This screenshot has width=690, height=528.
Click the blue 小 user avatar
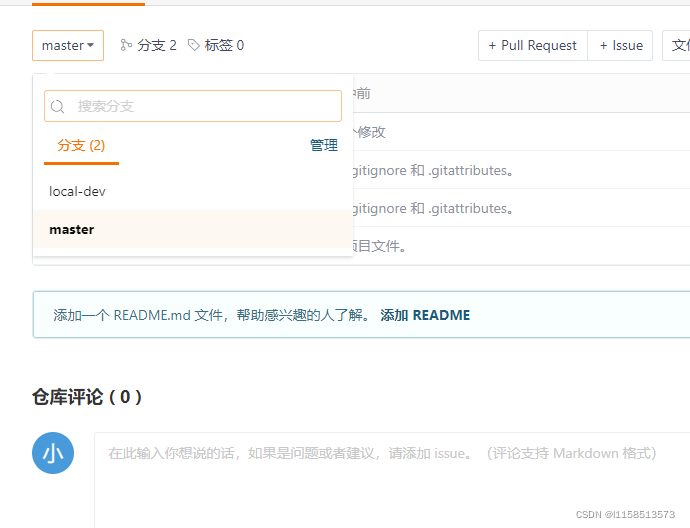(53, 453)
